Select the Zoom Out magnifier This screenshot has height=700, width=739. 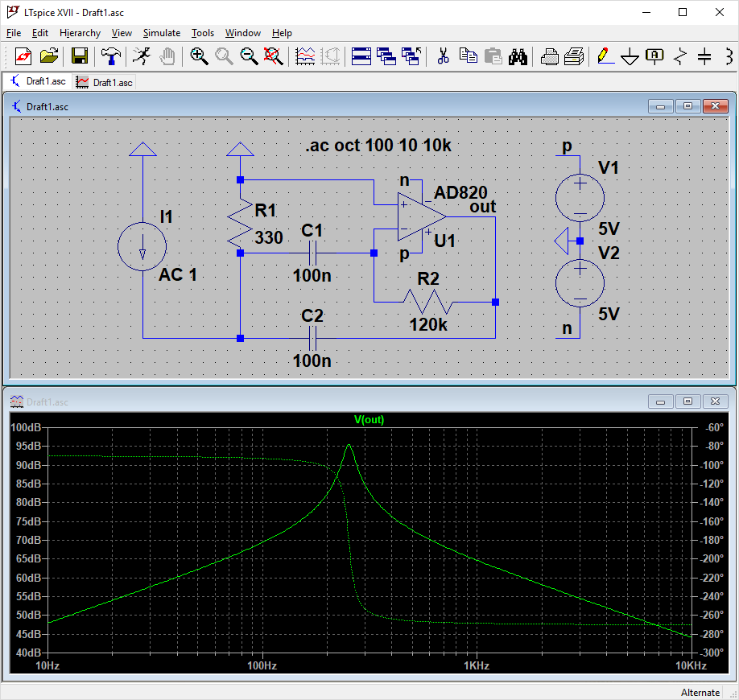249,56
